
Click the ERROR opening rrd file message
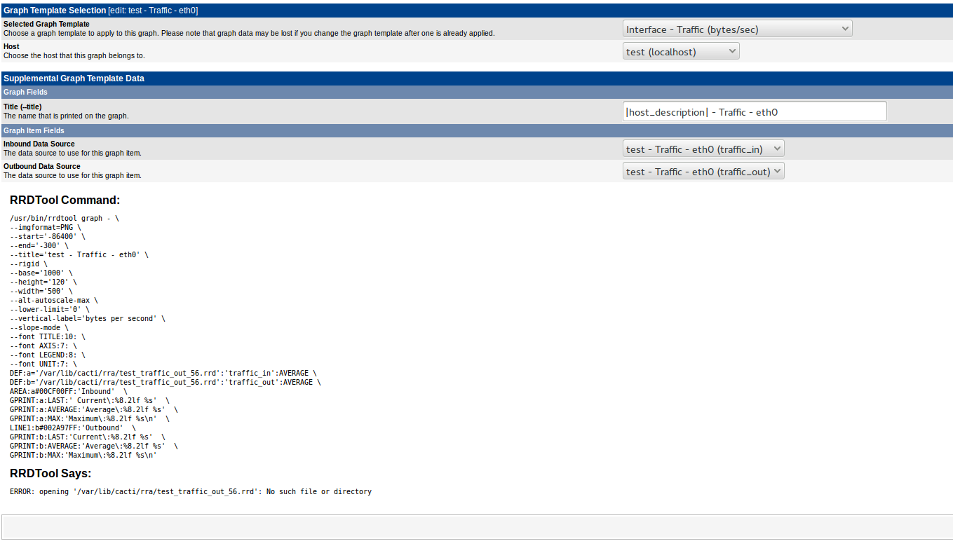click(191, 492)
